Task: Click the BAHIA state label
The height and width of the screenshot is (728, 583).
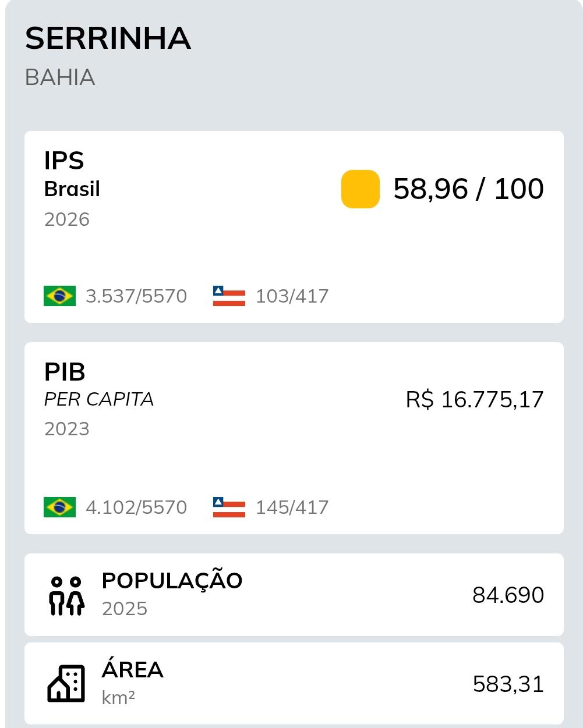Action: [x=60, y=77]
